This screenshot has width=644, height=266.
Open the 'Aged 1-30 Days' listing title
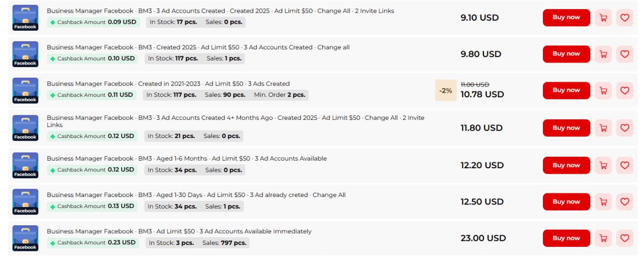(196, 195)
